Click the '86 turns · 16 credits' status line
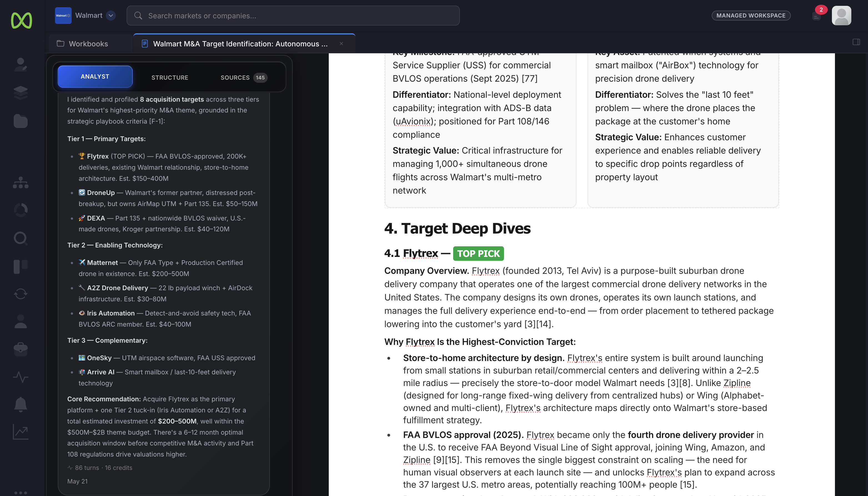The width and height of the screenshot is (868, 496). point(100,468)
